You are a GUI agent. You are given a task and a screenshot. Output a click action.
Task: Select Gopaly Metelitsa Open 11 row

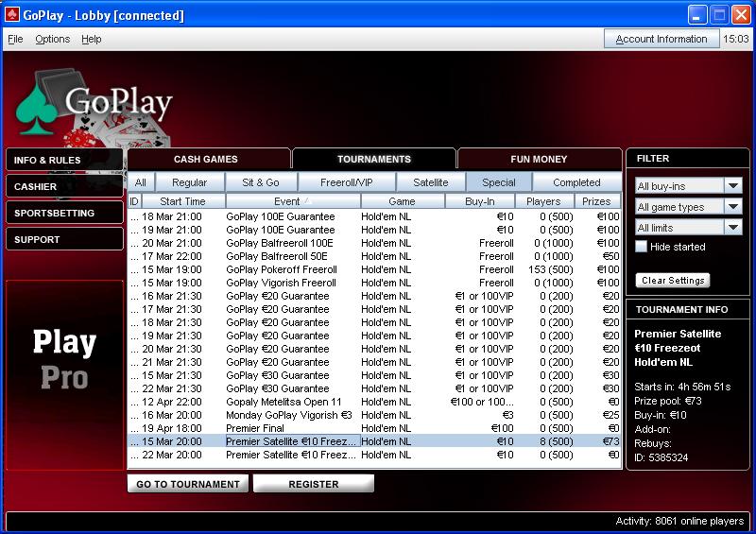pos(374,402)
